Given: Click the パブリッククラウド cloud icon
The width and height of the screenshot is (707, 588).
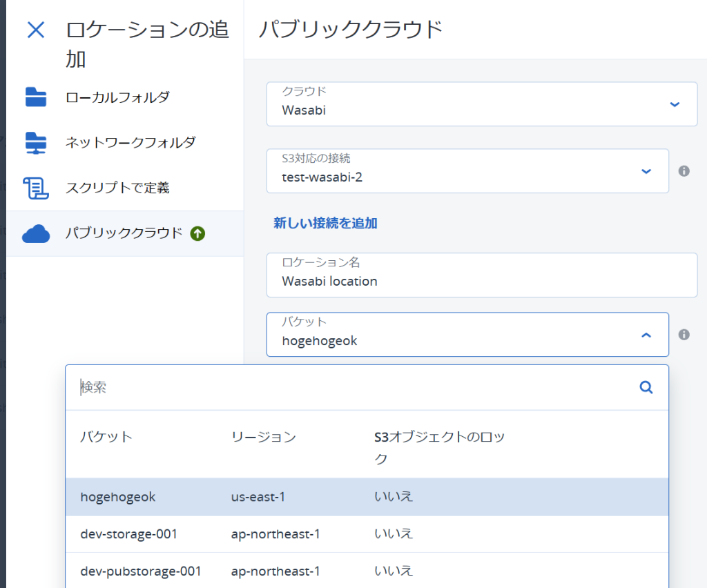Looking at the screenshot, I should 36,234.
